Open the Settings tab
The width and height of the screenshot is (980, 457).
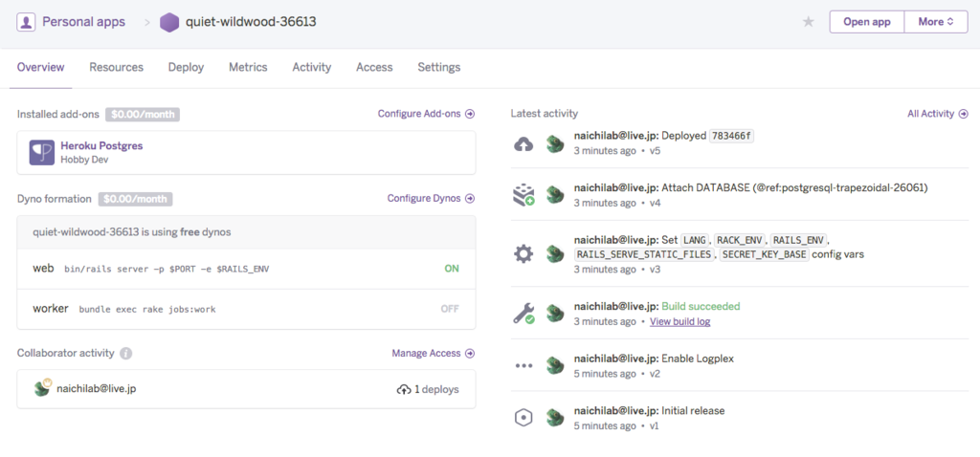(438, 68)
